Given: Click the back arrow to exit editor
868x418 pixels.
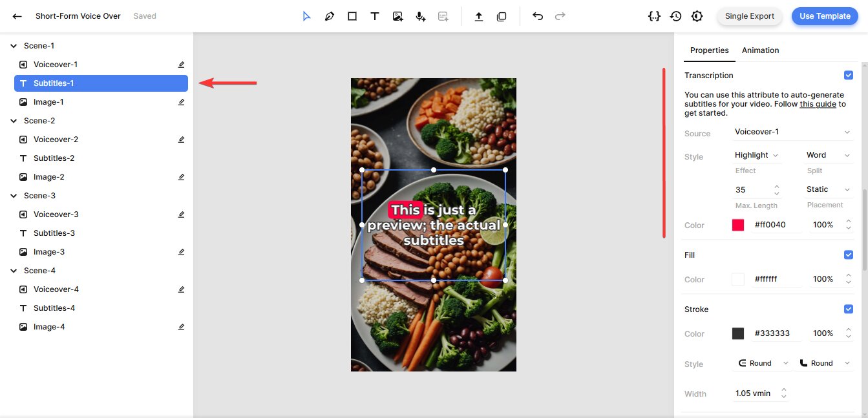Looking at the screenshot, I should 17,16.
